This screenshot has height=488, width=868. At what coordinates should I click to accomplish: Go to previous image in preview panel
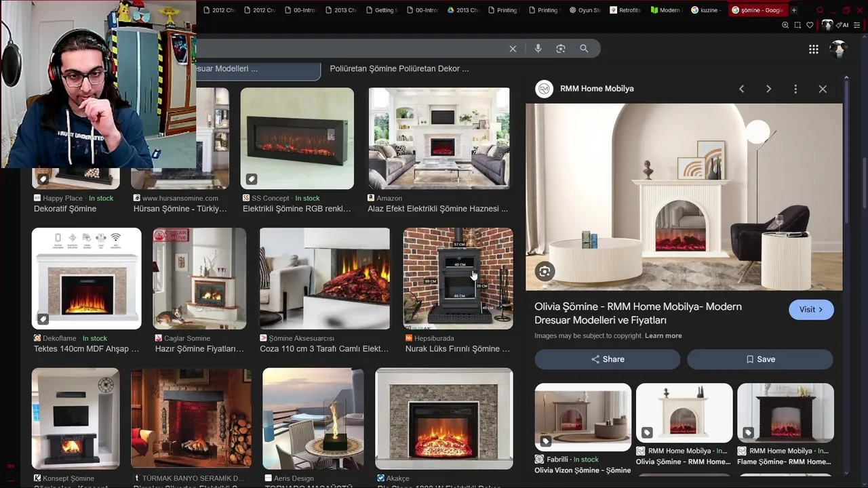click(x=741, y=89)
